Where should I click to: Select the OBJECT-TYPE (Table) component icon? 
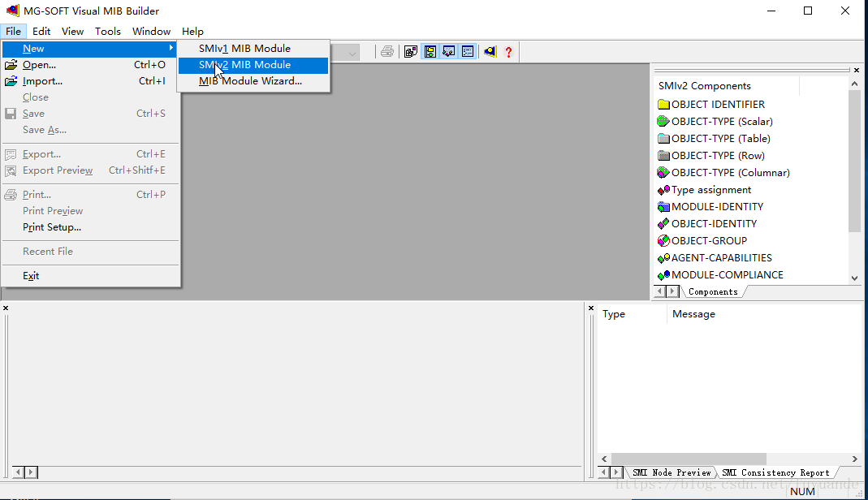point(663,138)
